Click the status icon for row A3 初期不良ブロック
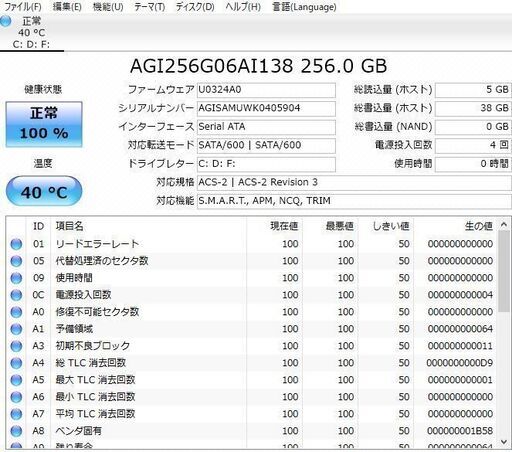Screen dimensions: 512x452 coord(16,346)
